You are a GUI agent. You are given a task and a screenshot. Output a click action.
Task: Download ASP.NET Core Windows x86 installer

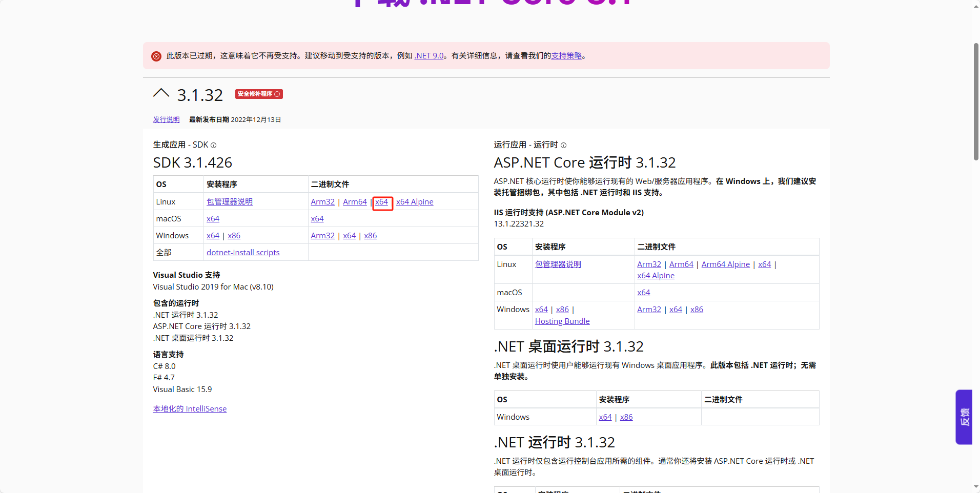tap(563, 310)
